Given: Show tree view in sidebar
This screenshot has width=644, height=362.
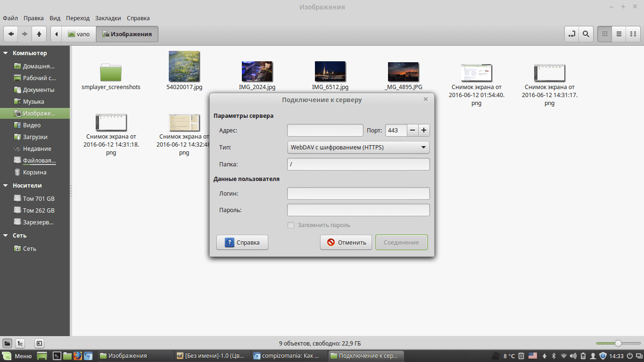Looking at the screenshot, I should (20, 343).
